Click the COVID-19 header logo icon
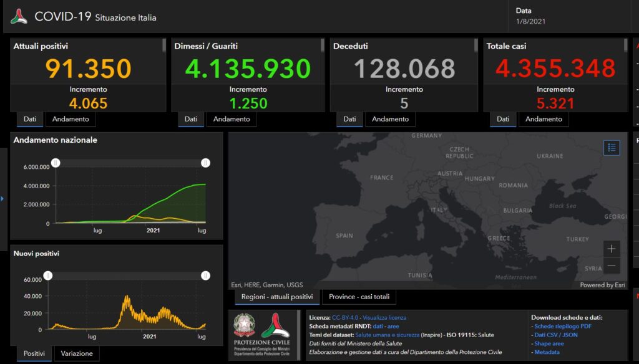 click(19, 17)
